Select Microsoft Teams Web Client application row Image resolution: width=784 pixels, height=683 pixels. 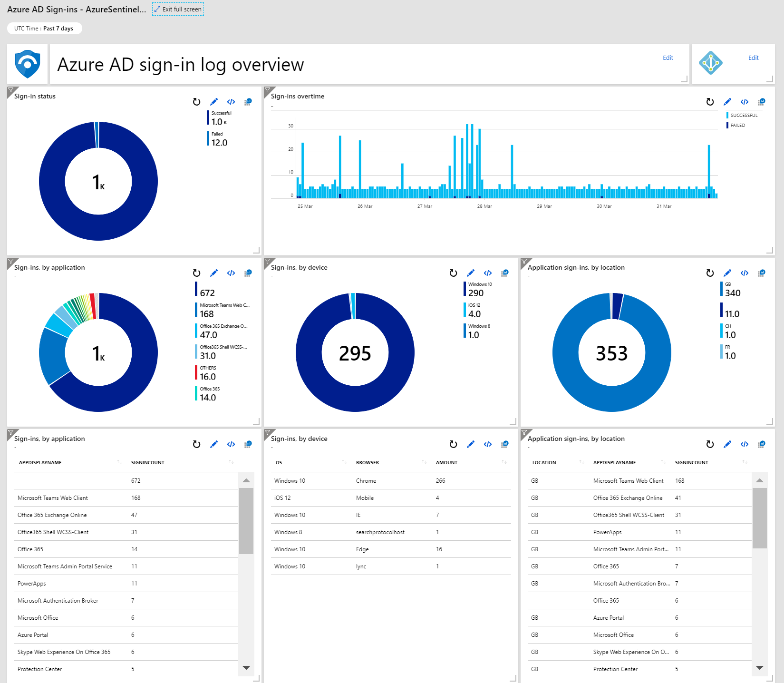[x=126, y=498]
